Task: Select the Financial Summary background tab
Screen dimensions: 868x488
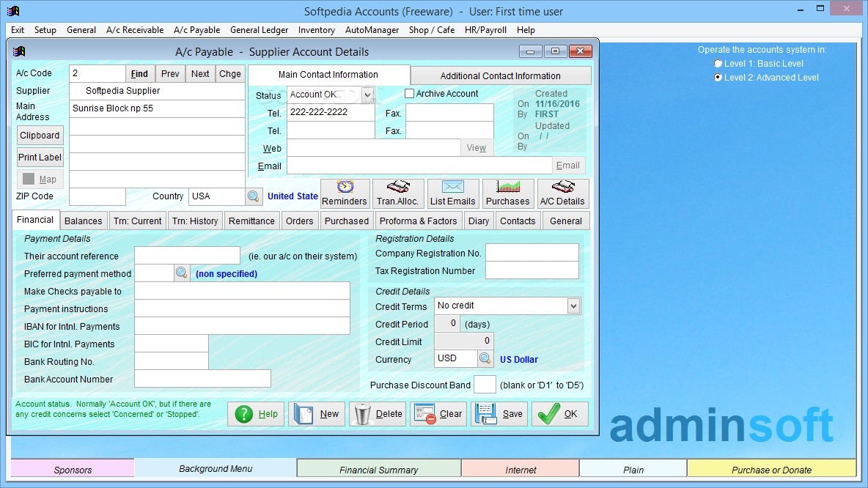Action: [x=378, y=470]
